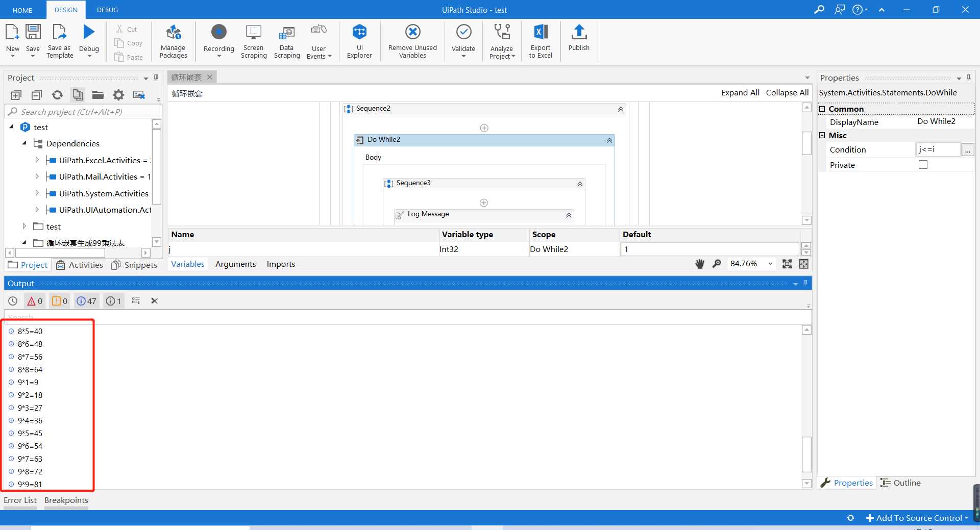This screenshot has height=530, width=980.
Task: Click the New project icon
Action: (12, 32)
